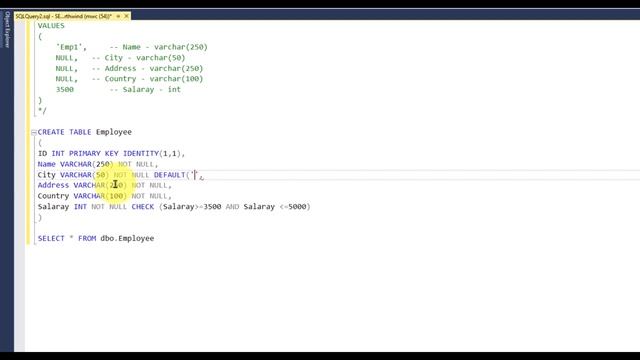Click the '<=5000' condition
640x360 pixels.
[x=293, y=207]
